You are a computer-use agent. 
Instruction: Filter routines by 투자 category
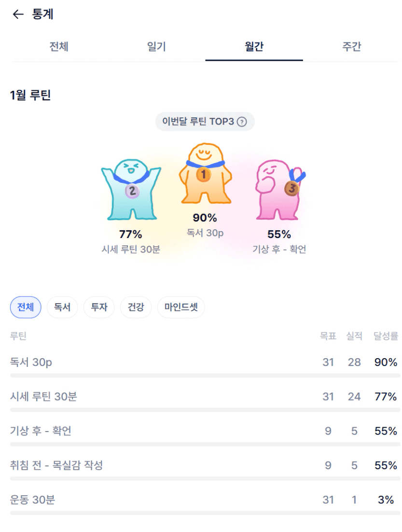point(99,307)
